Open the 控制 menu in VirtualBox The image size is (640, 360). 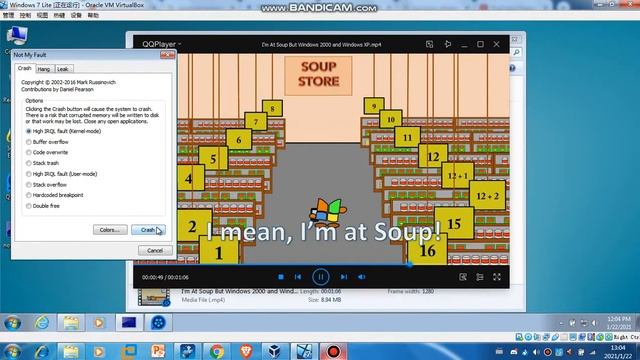click(x=25, y=16)
